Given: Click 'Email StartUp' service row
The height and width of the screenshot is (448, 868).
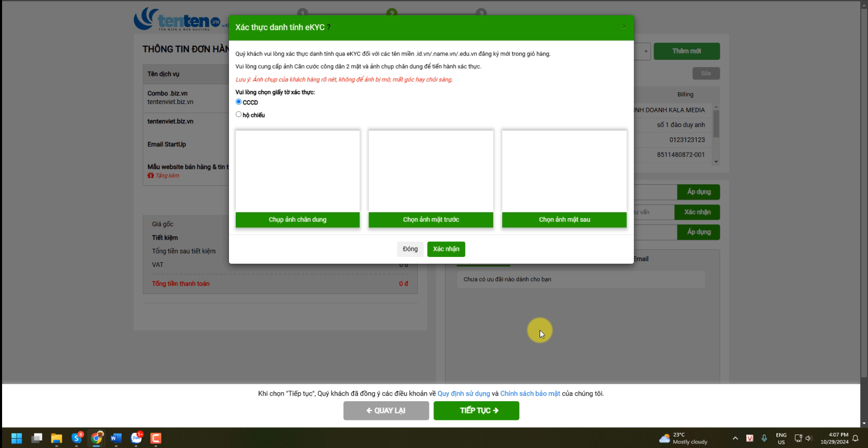Looking at the screenshot, I should click(x=167, y=144).
